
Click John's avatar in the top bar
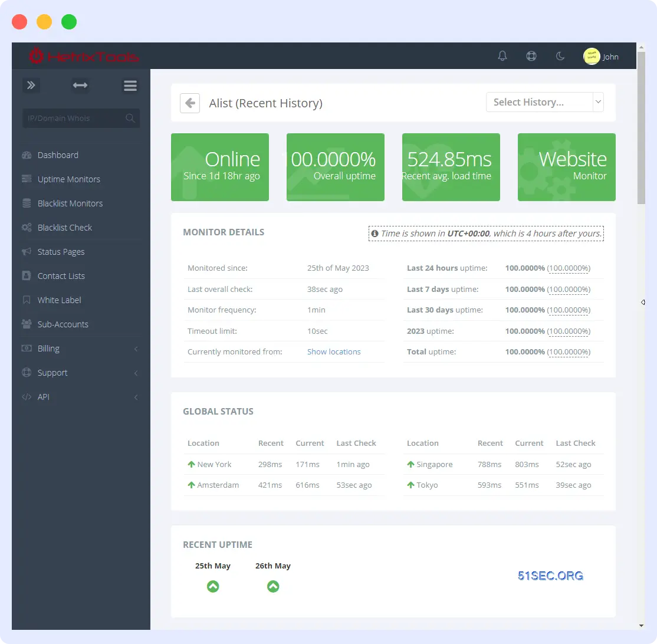(591, 56)
